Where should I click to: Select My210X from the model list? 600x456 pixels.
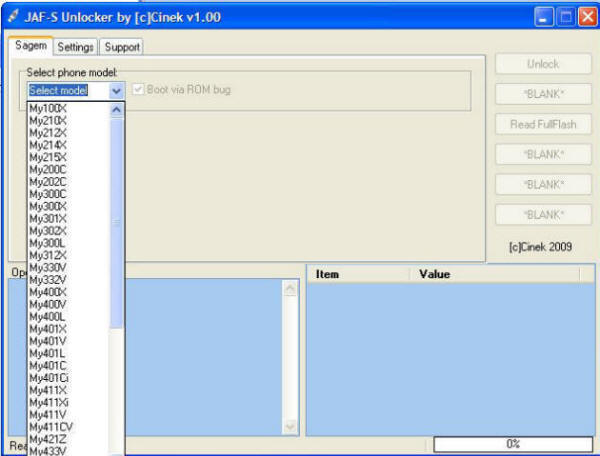pyautogui.click(x=69, y=121)
